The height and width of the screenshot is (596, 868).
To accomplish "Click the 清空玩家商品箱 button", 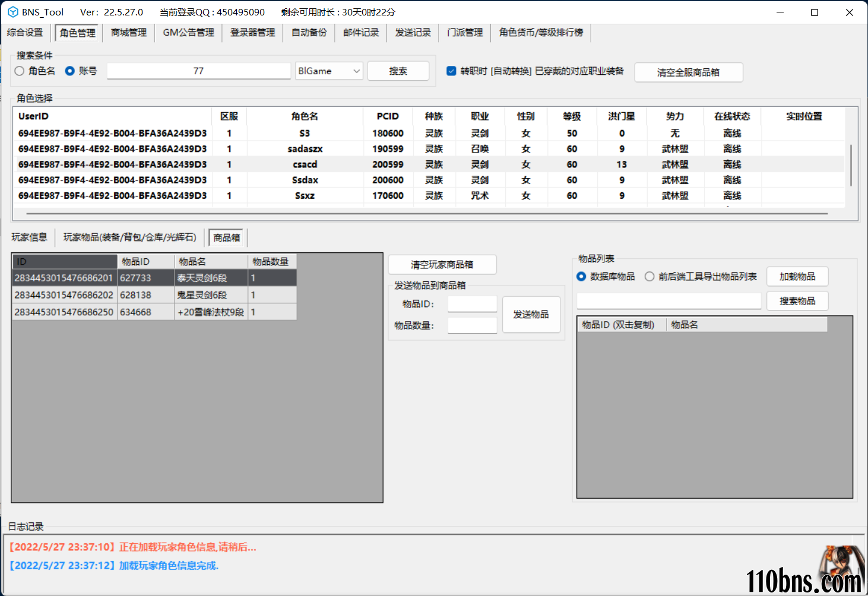I will [442, 265].
